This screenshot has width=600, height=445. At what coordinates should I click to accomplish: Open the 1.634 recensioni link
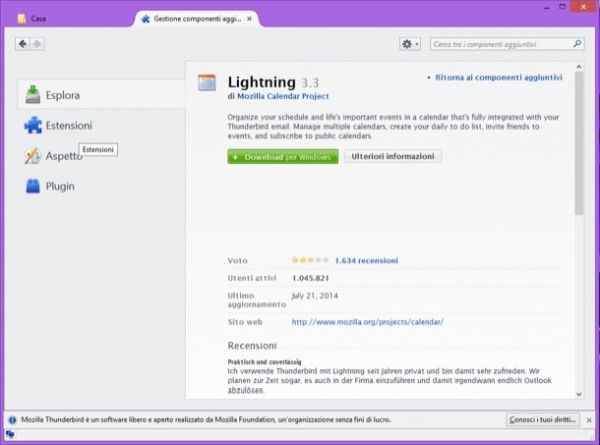[366, 259]
